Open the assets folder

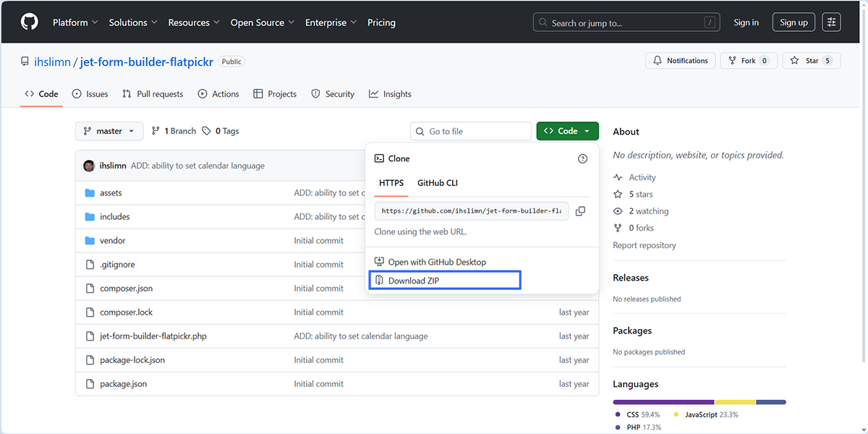(111, 193)
